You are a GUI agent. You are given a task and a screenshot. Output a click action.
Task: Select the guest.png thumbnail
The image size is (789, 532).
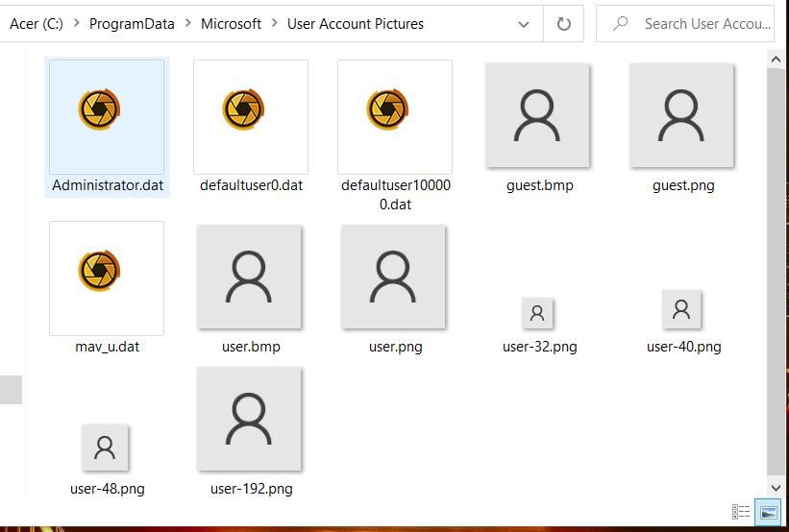[681, 115]
